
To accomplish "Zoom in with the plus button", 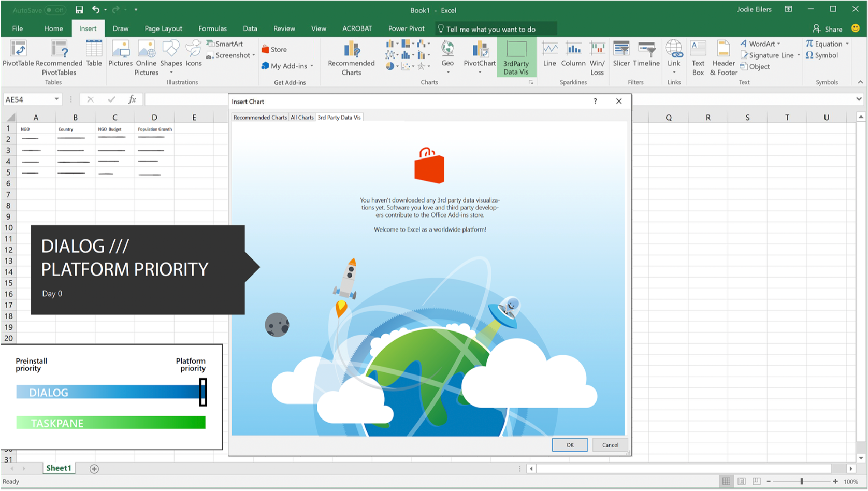I will point(835,482).
